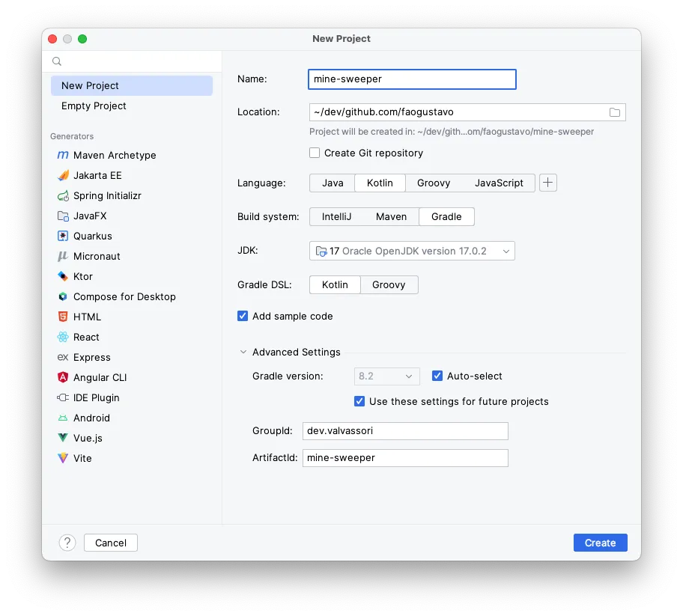Choose IntelliJ build system

click(336, 217)
